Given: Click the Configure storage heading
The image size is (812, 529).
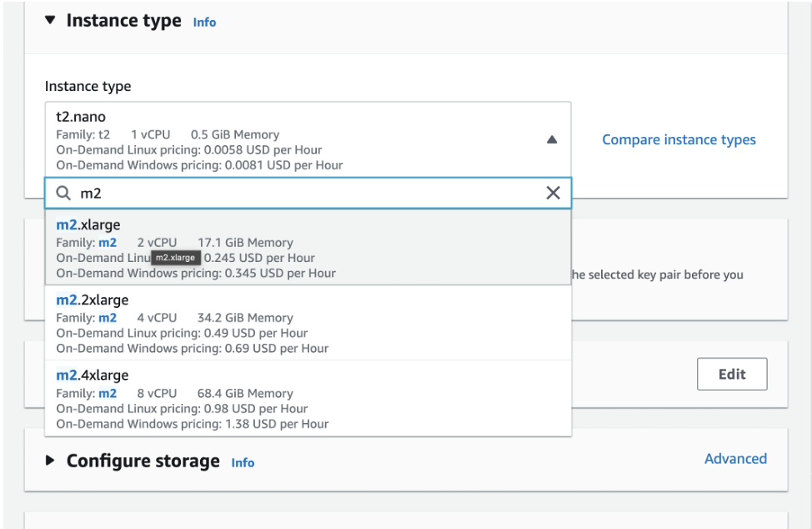Looking at the screenshot, I should click(143, 461).
